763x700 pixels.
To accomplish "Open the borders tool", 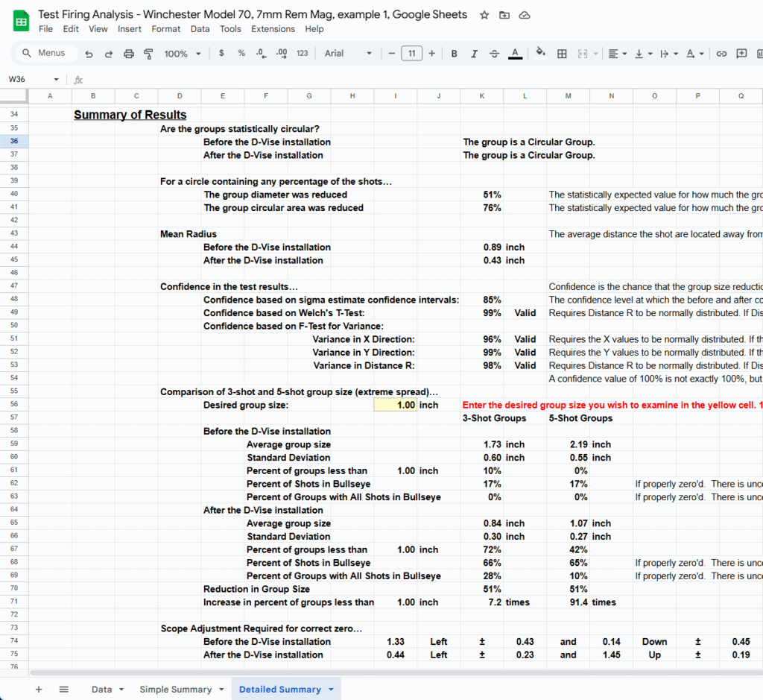I will pyautogui.click(x=562, y=54).
